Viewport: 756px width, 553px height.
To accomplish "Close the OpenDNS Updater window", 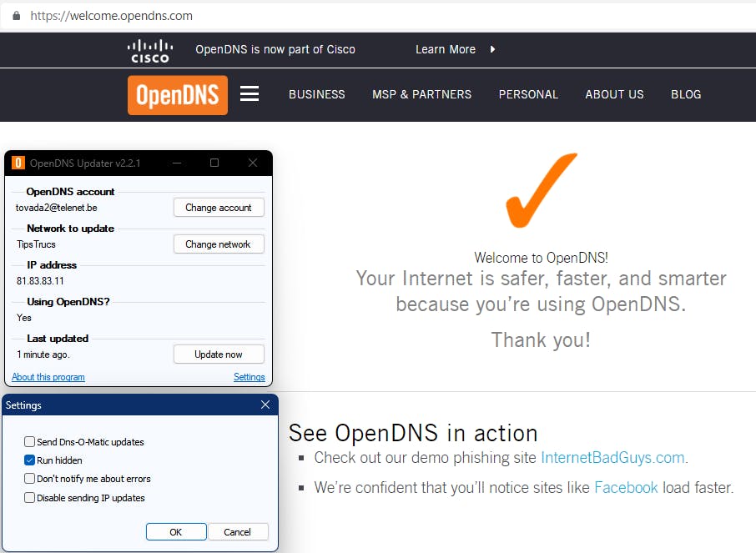I will pos(253,163).
